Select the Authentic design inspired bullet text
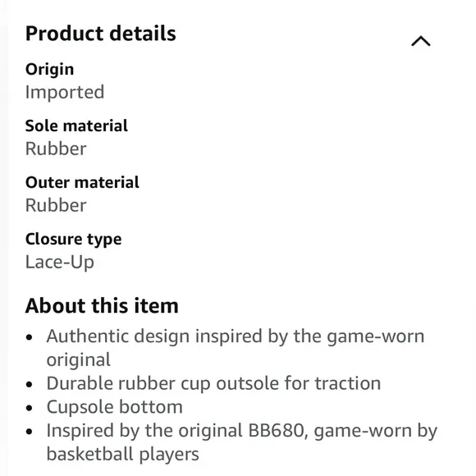This screenshot has height=476, width=476. 236,348
